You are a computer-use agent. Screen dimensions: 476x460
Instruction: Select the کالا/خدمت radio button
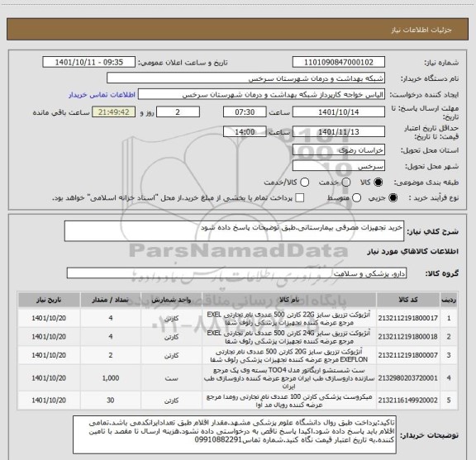tap(304, 183)
